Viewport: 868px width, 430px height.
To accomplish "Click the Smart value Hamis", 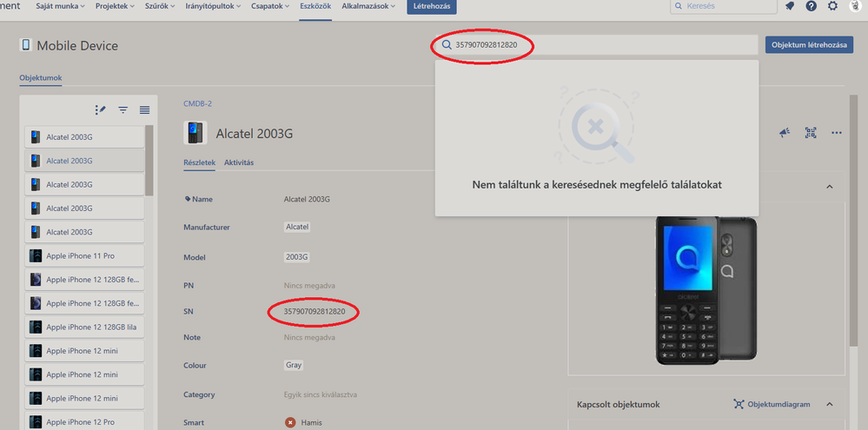I will click(312, 422).
